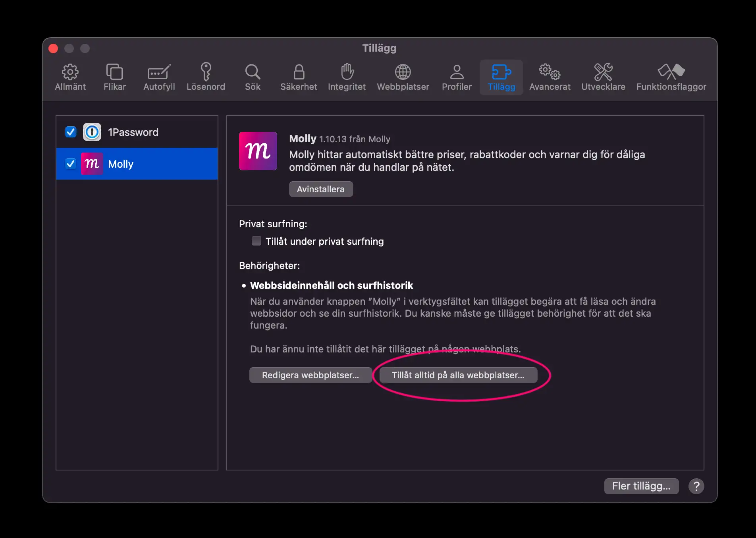Image resolution: width=756 pixels, height=538 pixels.
Task: Select the 1Password row in the extensions list
Action: pos(137,132)
